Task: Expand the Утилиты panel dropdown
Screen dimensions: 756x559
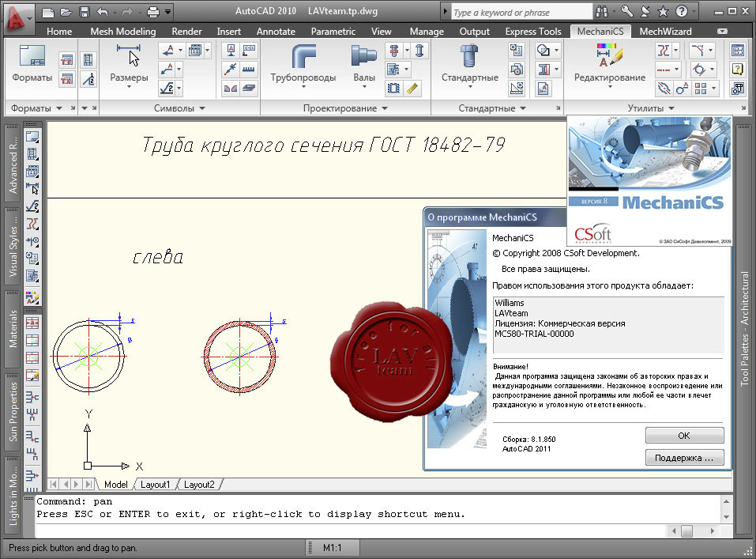Action: pos(671,108)
